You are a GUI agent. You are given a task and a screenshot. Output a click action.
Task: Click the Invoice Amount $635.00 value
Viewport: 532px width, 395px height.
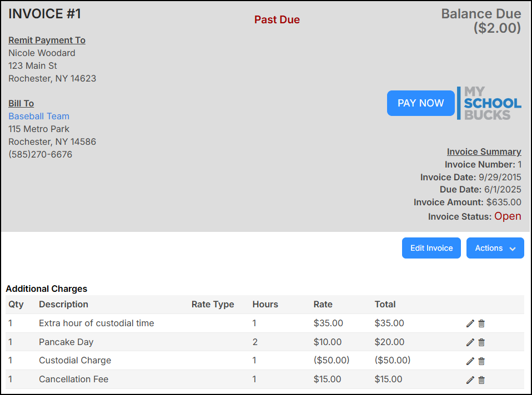tap(504, 202)
